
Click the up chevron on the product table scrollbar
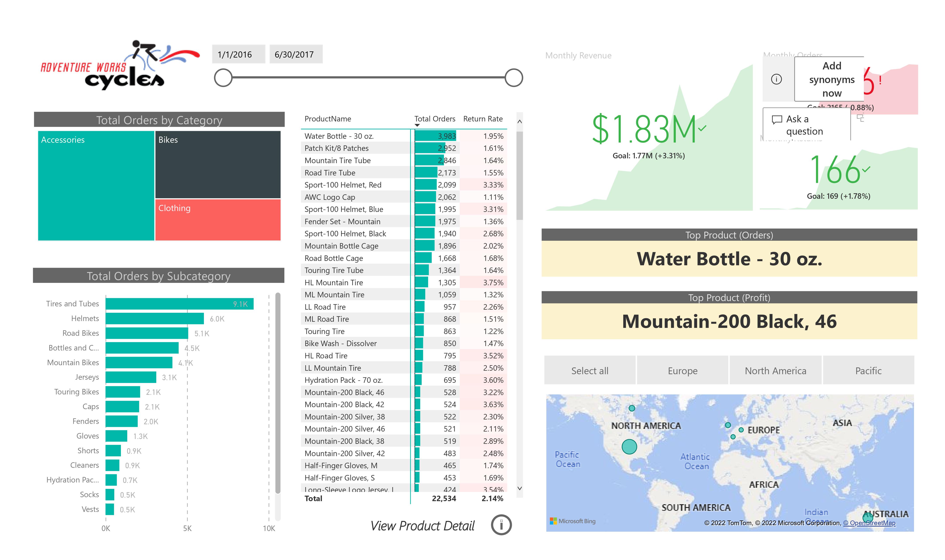(519, 121)
